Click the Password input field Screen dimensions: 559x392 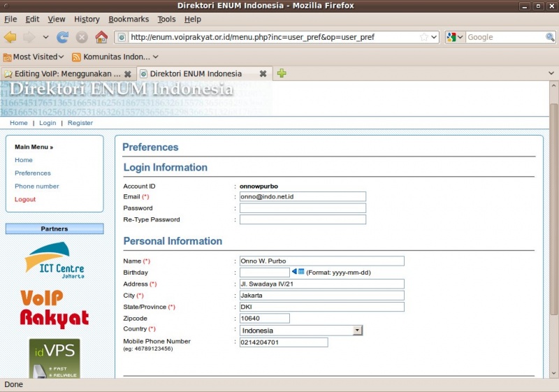303,208
